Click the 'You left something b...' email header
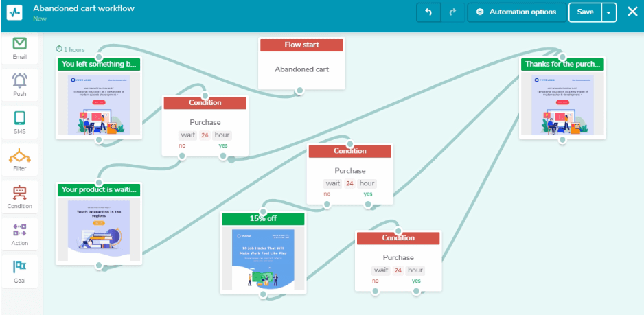 pos(100,64)
